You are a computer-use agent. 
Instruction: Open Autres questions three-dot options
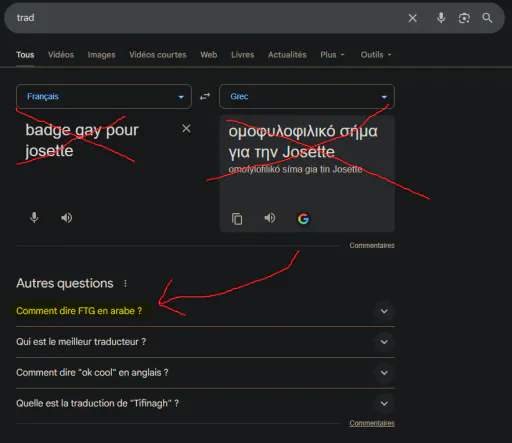125,283
